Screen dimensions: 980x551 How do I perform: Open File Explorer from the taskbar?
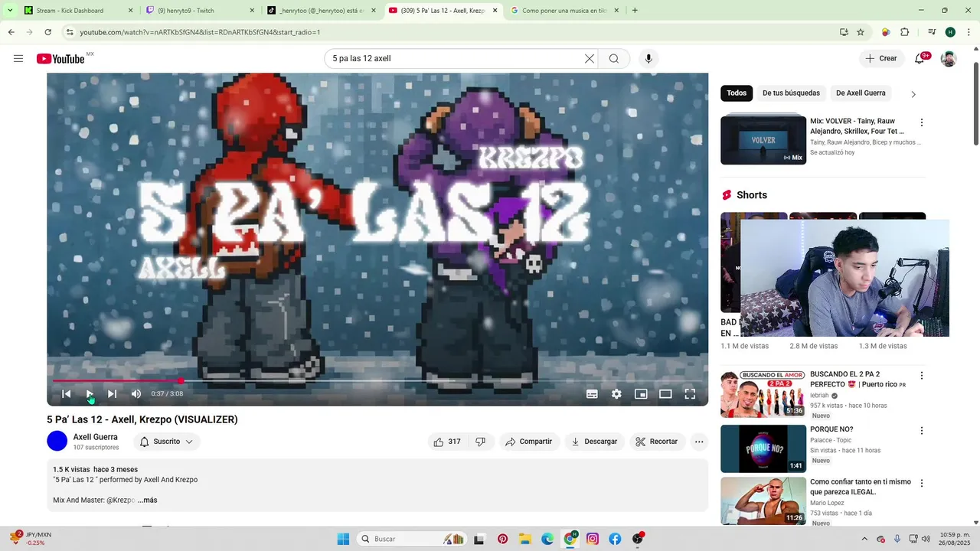[x=525, y=539]
